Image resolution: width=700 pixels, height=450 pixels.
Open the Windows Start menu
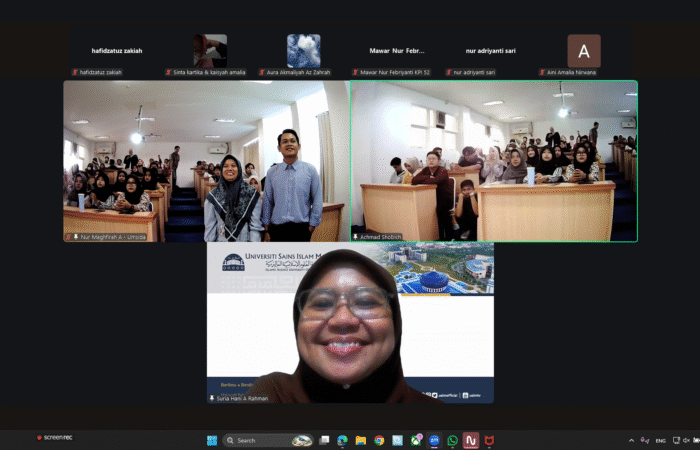coord(212,440)
